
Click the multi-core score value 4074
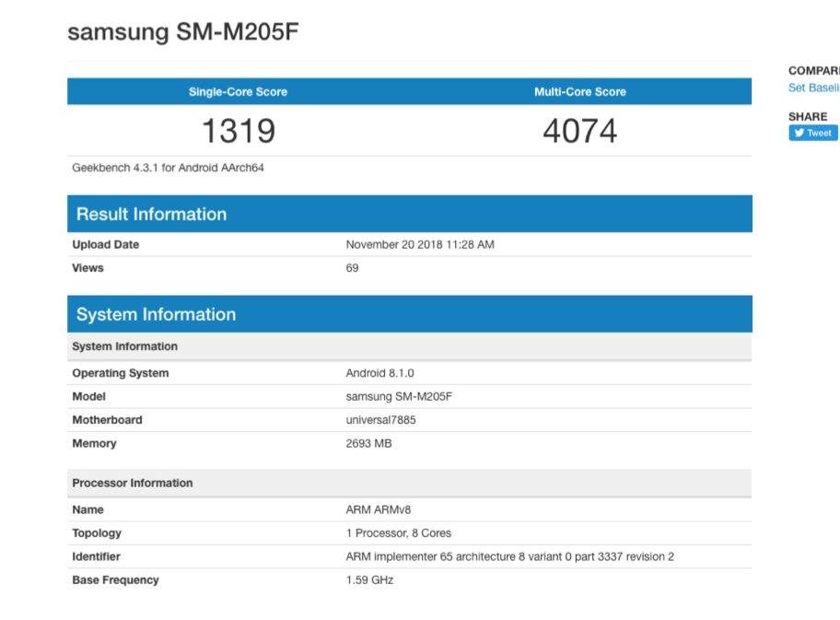click(579, 131)
